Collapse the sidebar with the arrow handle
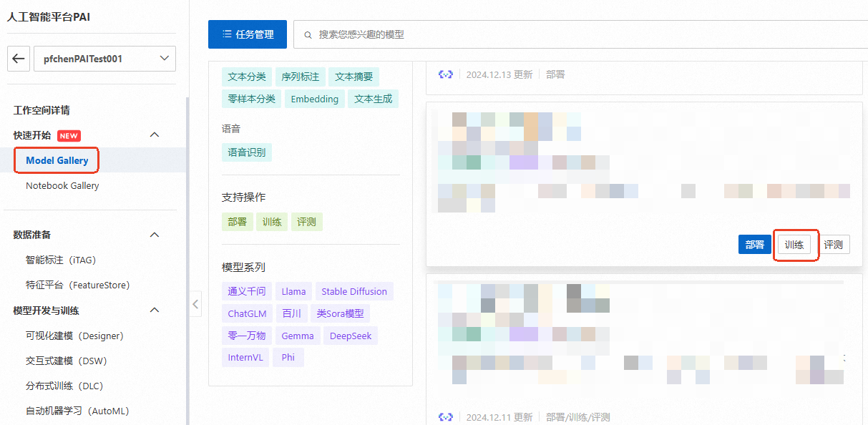This screenshot has width=868, height=425. point(195,304)
